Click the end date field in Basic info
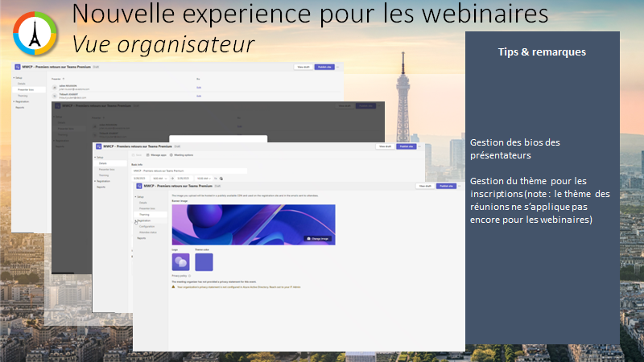The image size is (644, 362). click(185, 179)
